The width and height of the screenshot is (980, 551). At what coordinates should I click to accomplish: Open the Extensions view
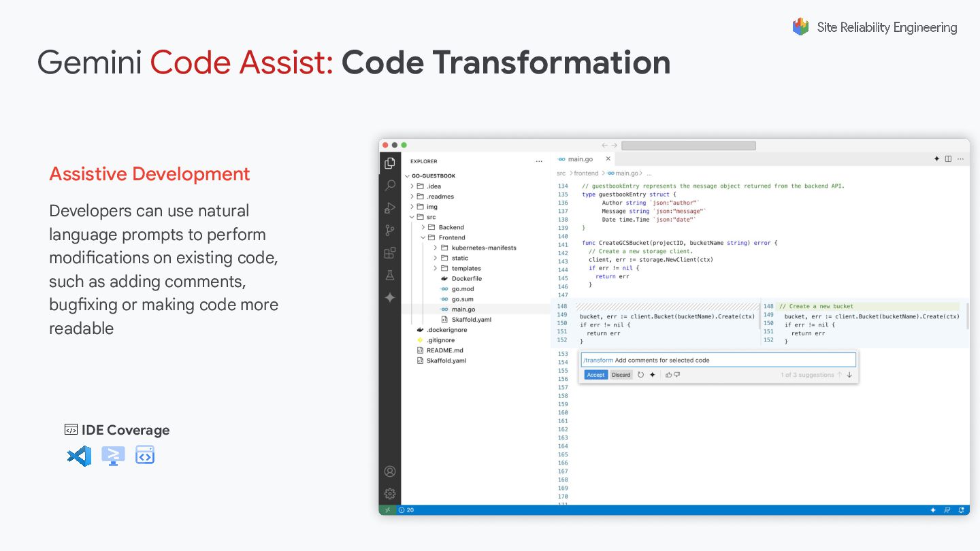coord(390,253)
